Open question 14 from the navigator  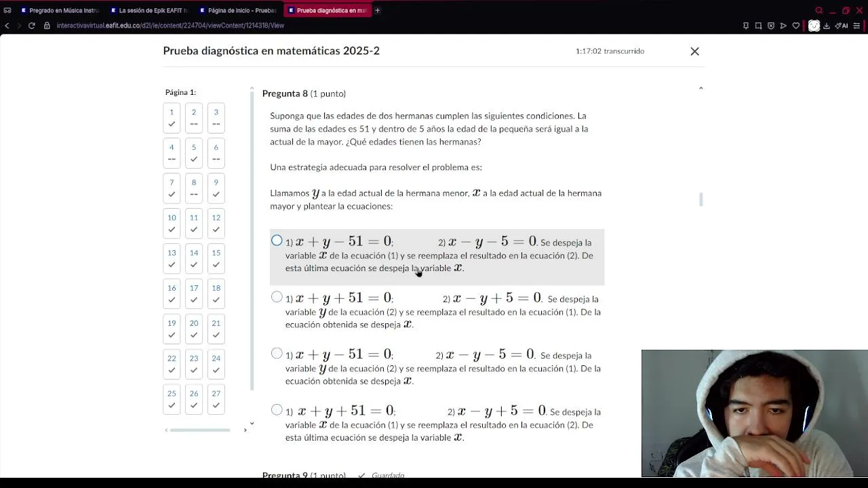pyautogui.click(x=194, y=259)
